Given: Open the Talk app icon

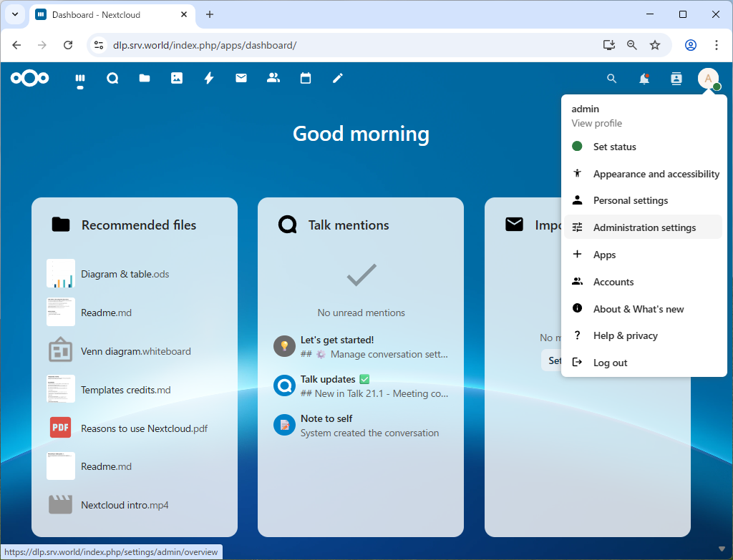Looking at the screenshot, I should coord(112,79).
